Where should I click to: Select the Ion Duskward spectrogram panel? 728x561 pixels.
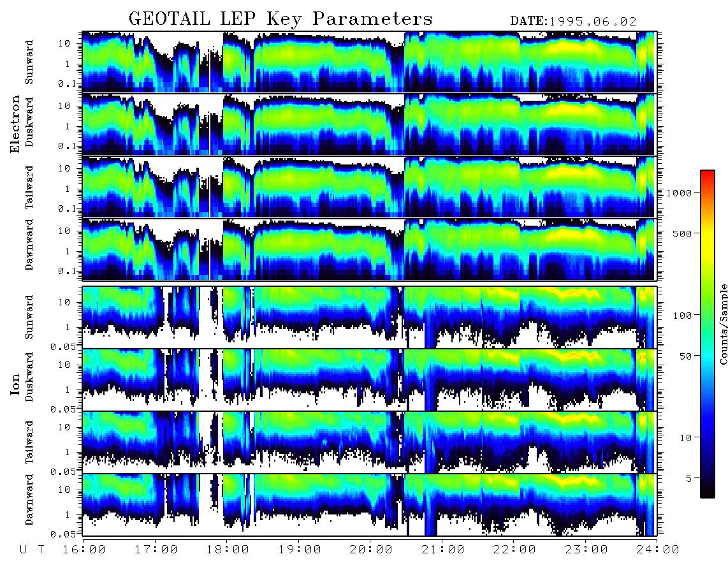(369, 380)
